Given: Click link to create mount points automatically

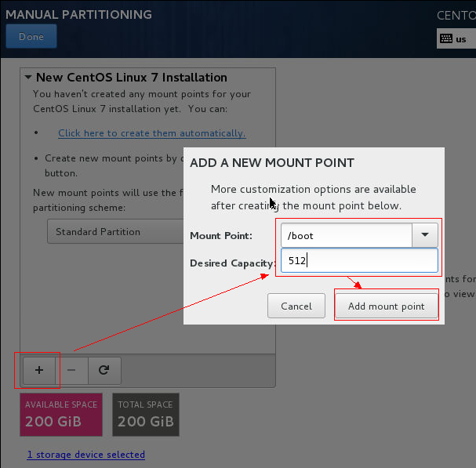Looking at the screenshot, I should click(152, 133).
